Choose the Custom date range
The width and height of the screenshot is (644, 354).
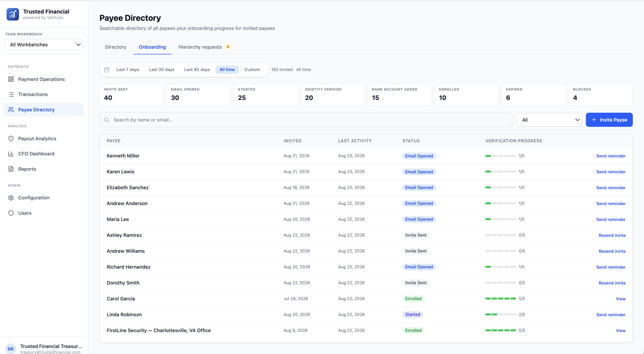(252, 69)
